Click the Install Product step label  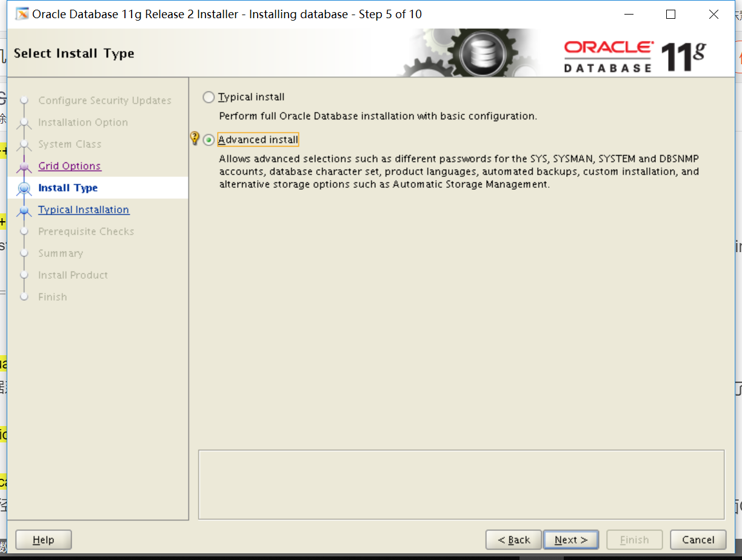[x=73, y=275]
